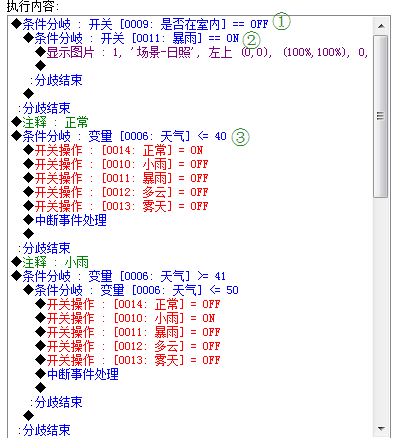Select 开关操作 [0010:小雨] = ON line

125,318
